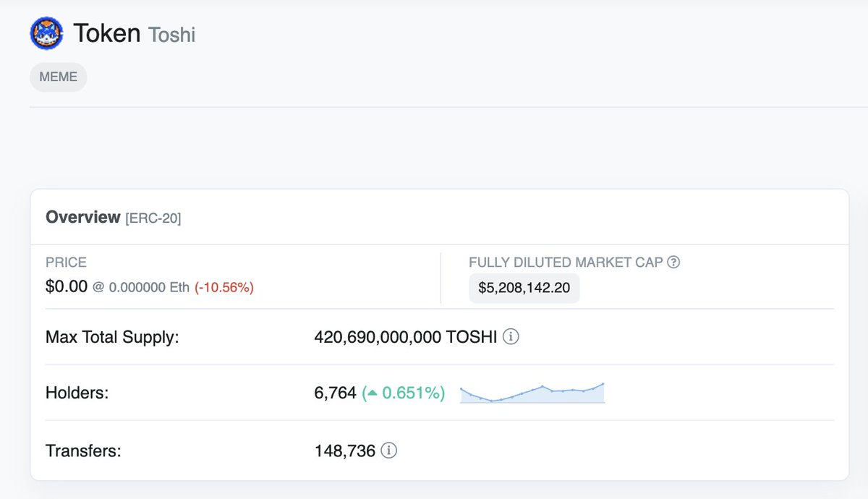
Task: Click the Transfers info icon
Action: (x=389, y=451)
